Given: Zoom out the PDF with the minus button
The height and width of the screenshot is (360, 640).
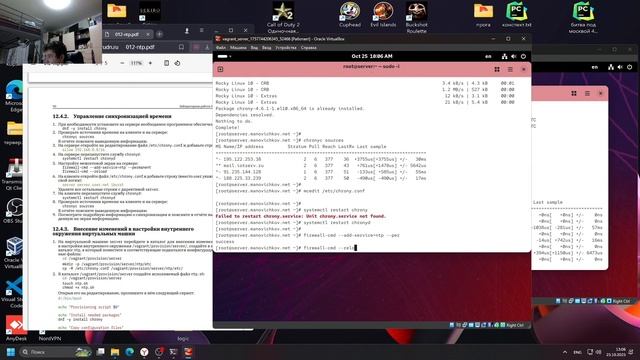Looking at the screenshot, I should click(x=122, y=63).
